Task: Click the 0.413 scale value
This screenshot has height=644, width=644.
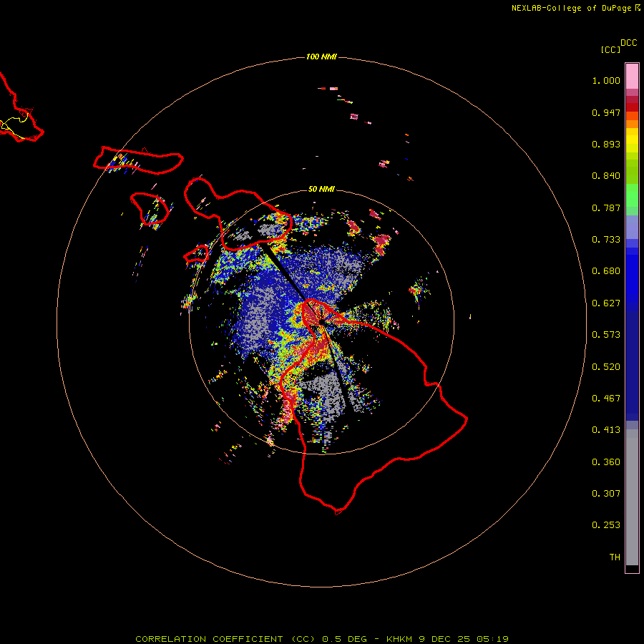Action: tap(606, 430)
